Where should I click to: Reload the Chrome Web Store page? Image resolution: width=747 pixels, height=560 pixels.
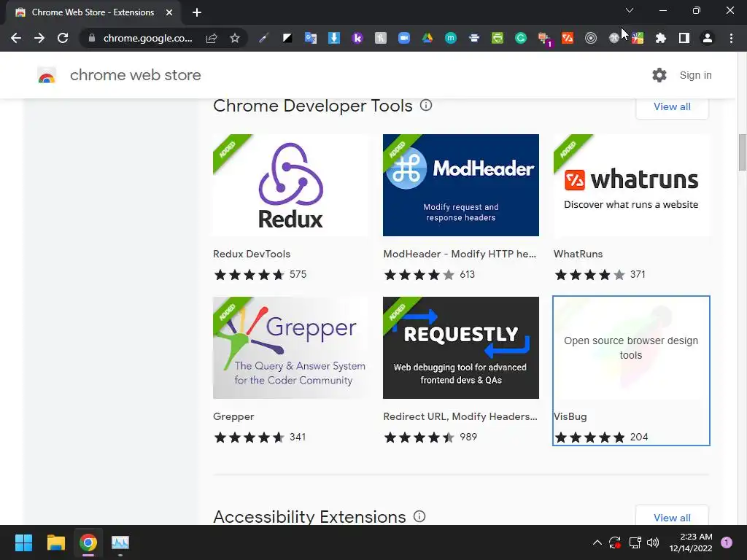pos(63,38)
